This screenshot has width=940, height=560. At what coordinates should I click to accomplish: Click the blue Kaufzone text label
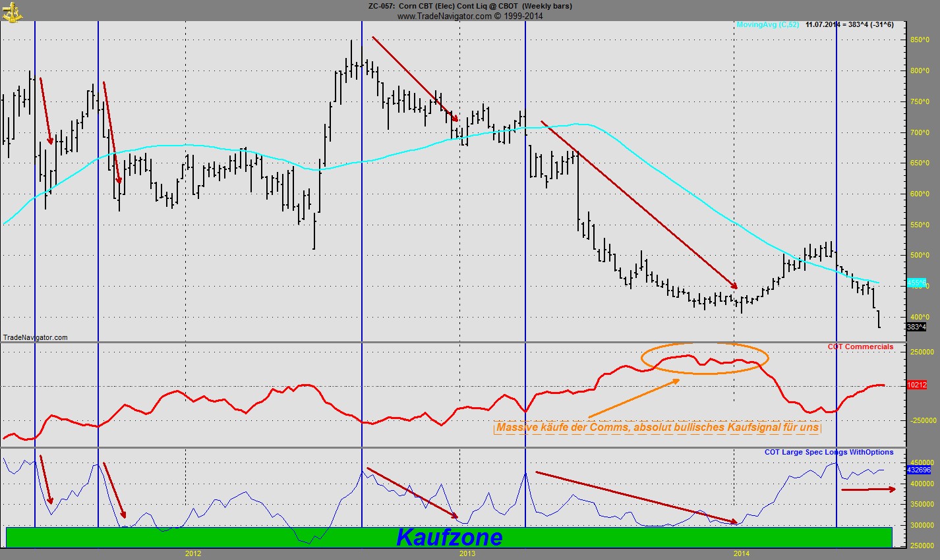(x=449, y=538)
